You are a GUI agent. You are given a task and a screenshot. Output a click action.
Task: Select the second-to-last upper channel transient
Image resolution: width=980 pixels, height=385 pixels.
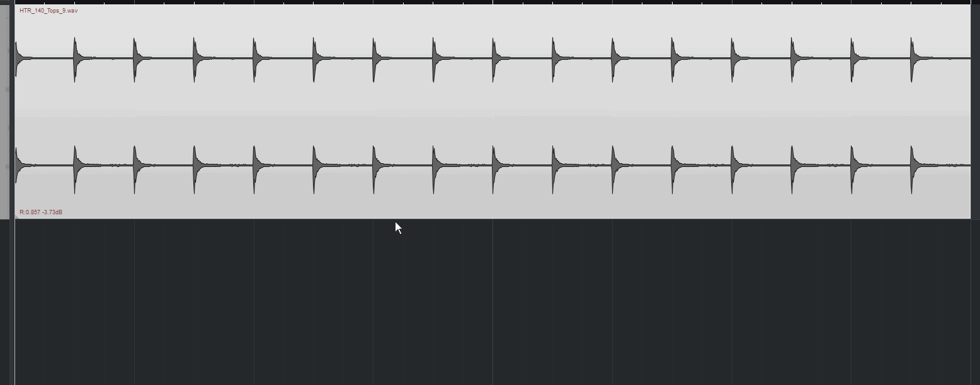click(853, 59)
